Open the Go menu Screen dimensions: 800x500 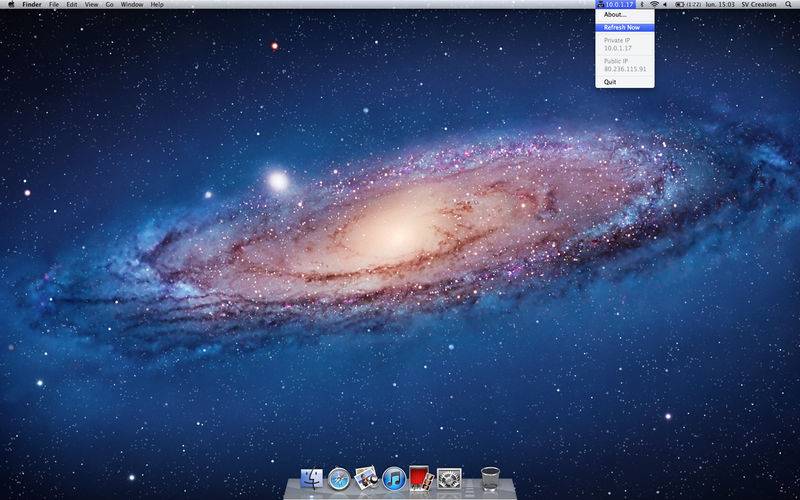pyautogui.click(x=110, y=5)
